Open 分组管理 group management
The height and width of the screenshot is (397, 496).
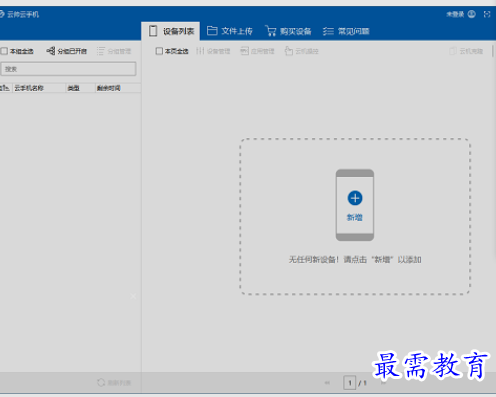114,51
